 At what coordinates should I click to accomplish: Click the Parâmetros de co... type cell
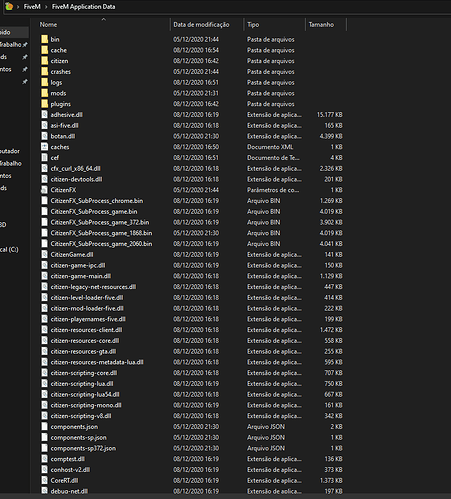tap(273, 190)
